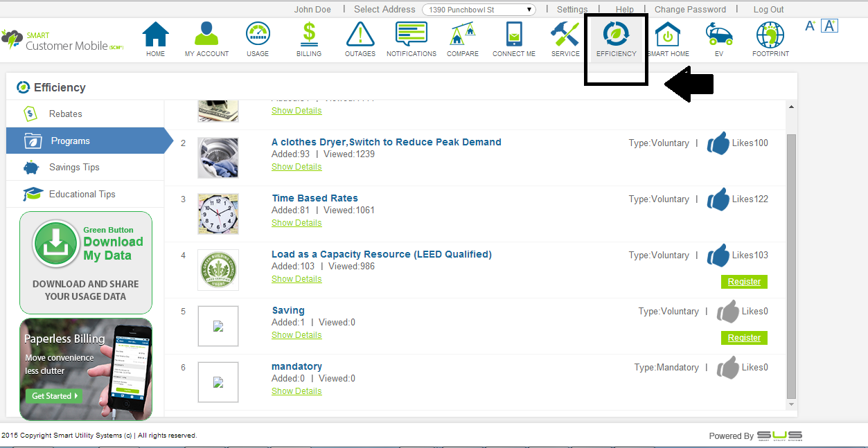Go to Billing dollar icon
Viewport: 868px width, 448px height.
(x=309, y=35)
